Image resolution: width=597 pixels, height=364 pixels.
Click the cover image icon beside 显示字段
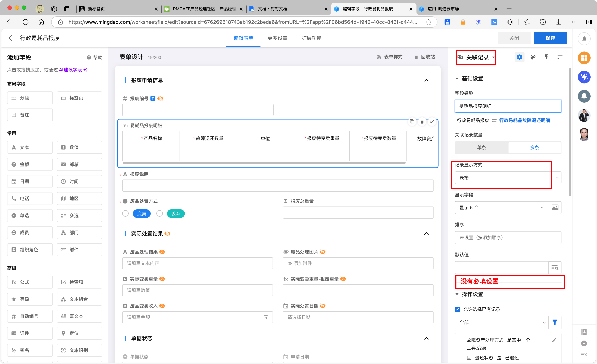coord(555,208)
